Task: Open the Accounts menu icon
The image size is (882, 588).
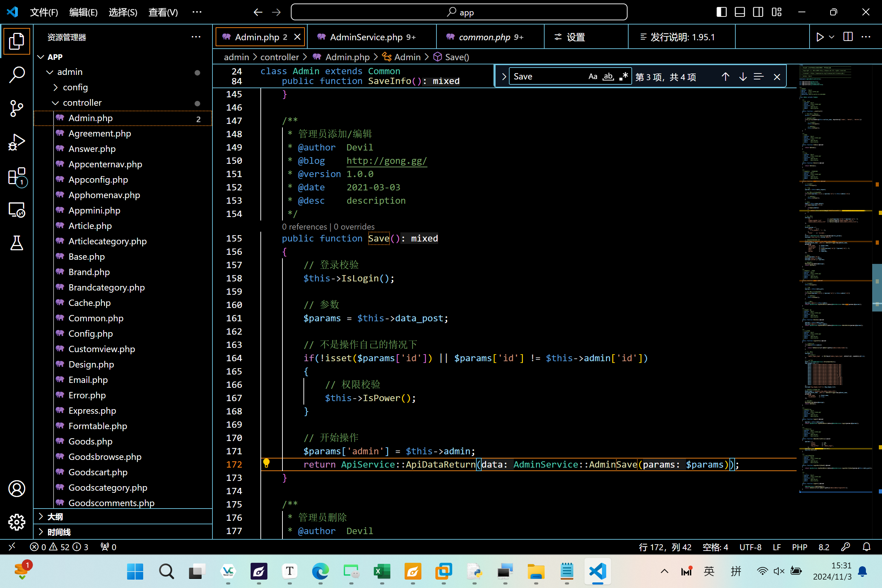Action: [x=16, y=488]
